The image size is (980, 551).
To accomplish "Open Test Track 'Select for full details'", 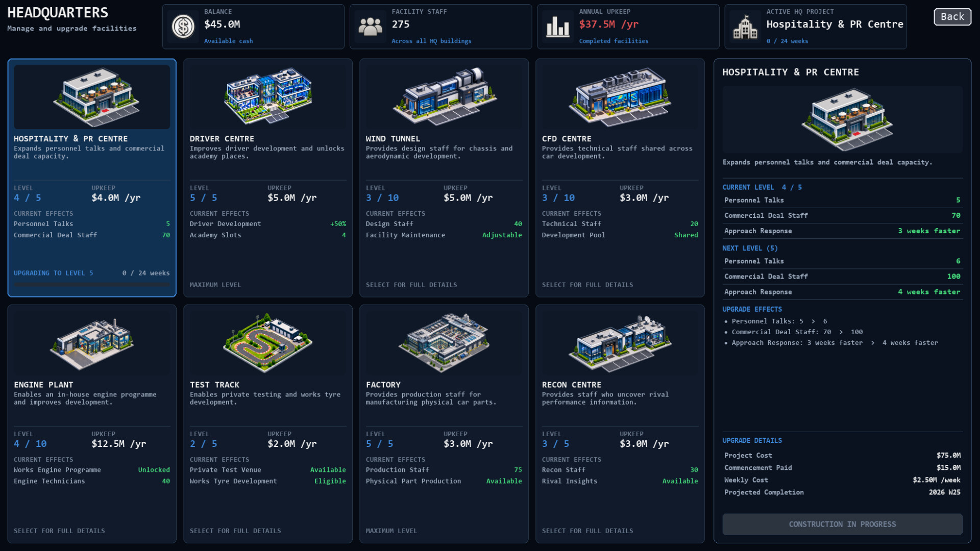I will click(235, 531).
